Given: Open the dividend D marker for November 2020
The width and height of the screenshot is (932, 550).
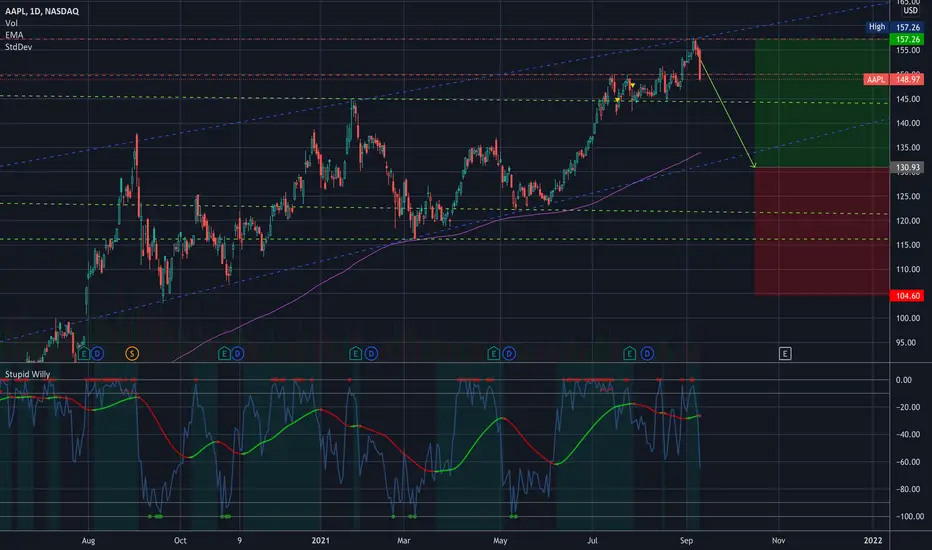Looking at the screenshot, I should click(x=238, y=354).
